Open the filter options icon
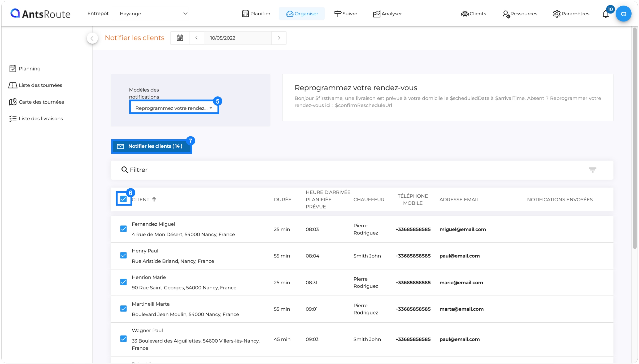 (x=592, y=170)
